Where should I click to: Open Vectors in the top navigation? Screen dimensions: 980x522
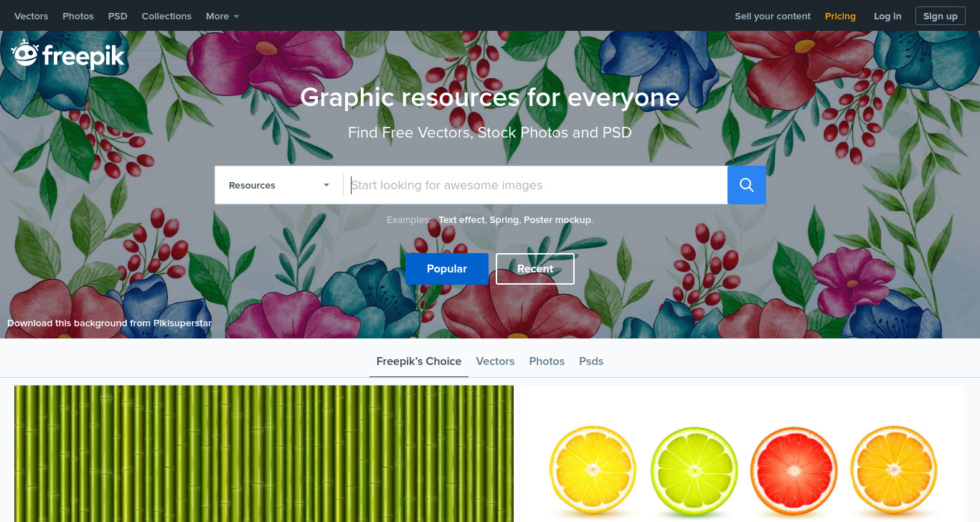[31, 16]
